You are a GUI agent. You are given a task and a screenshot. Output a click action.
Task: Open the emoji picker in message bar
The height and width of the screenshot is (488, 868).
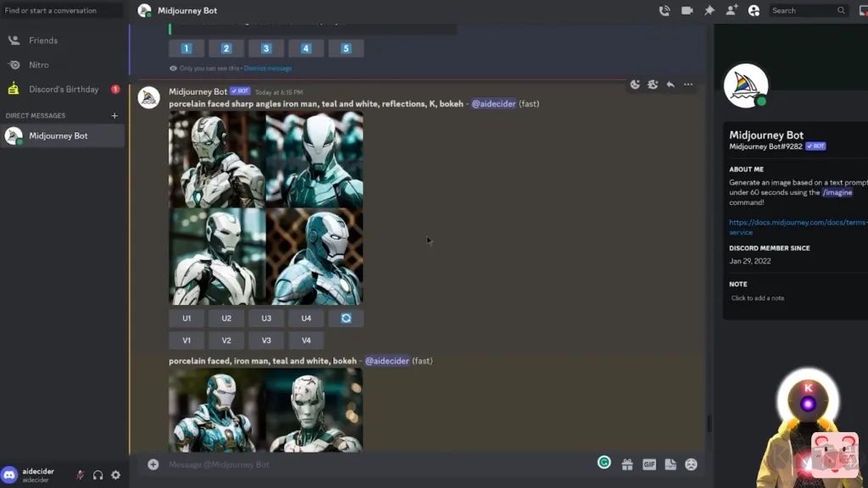pos(691,464)
